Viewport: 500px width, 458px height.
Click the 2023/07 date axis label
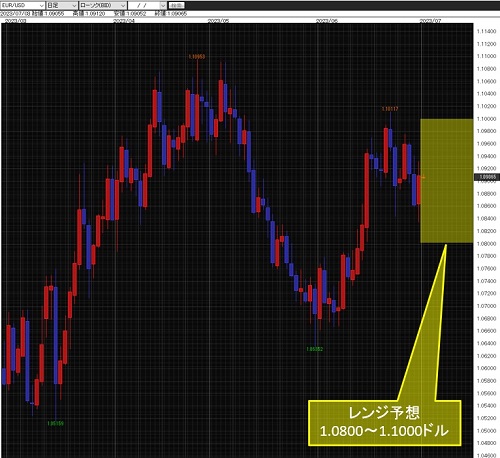[430, 21]
